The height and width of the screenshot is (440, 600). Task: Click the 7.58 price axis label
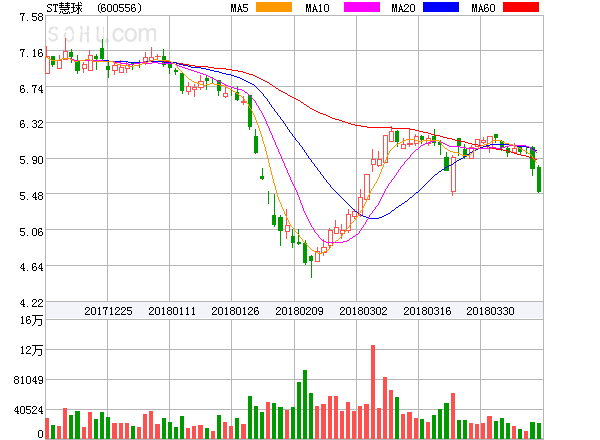[31, 17]
